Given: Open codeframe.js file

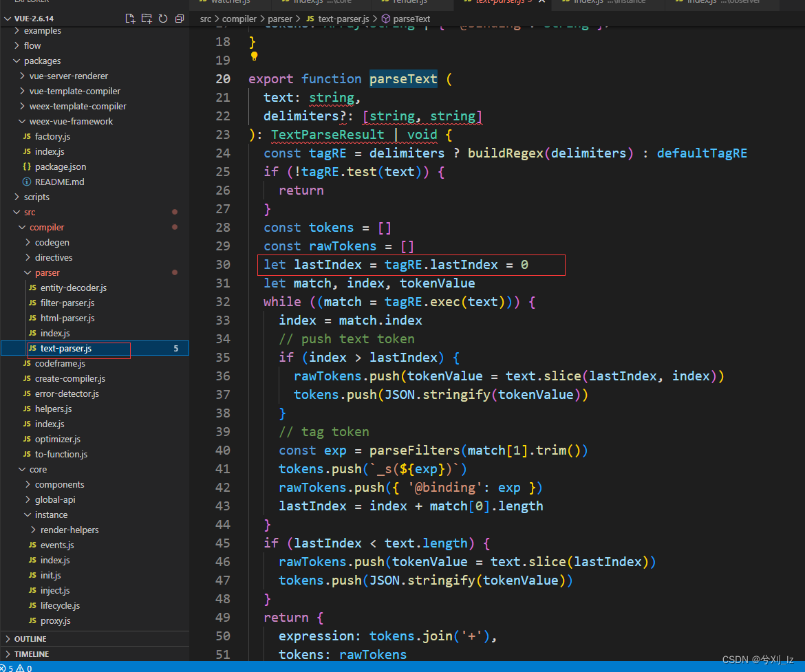Looking at the screenshot, I should point(60,363).
